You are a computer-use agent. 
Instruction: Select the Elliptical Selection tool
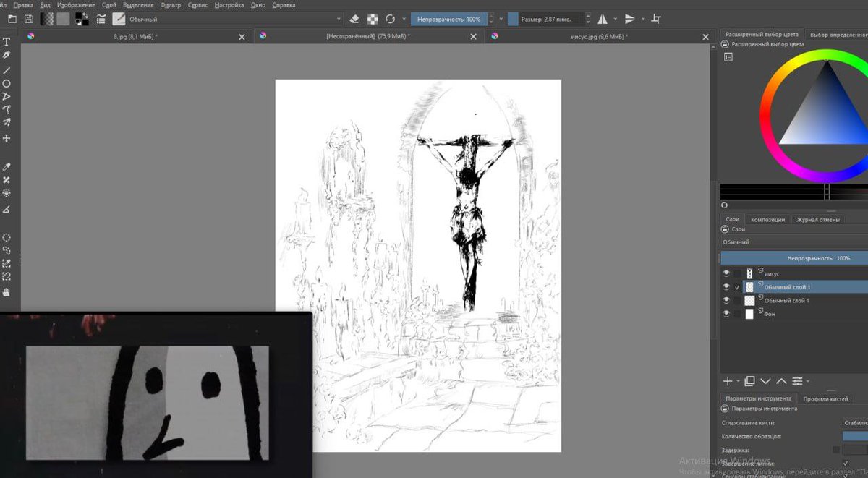[7, 237]
